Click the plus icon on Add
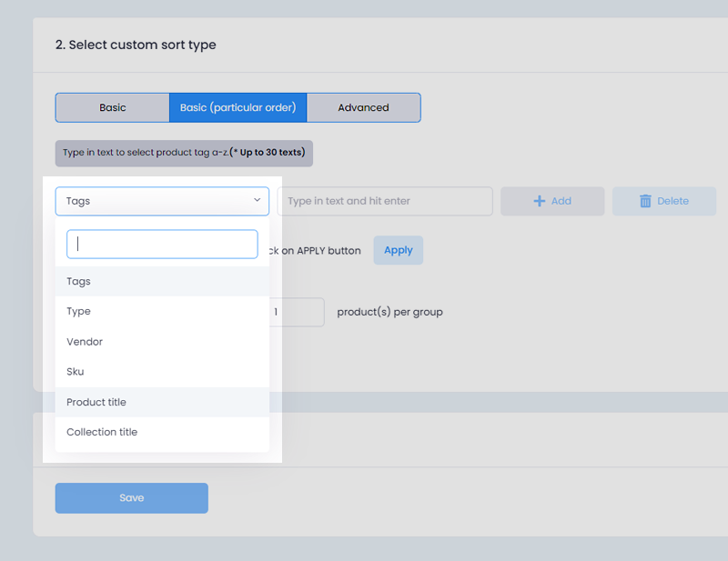Viewport: 728px width, 561px height. click(x=539, y=201)
